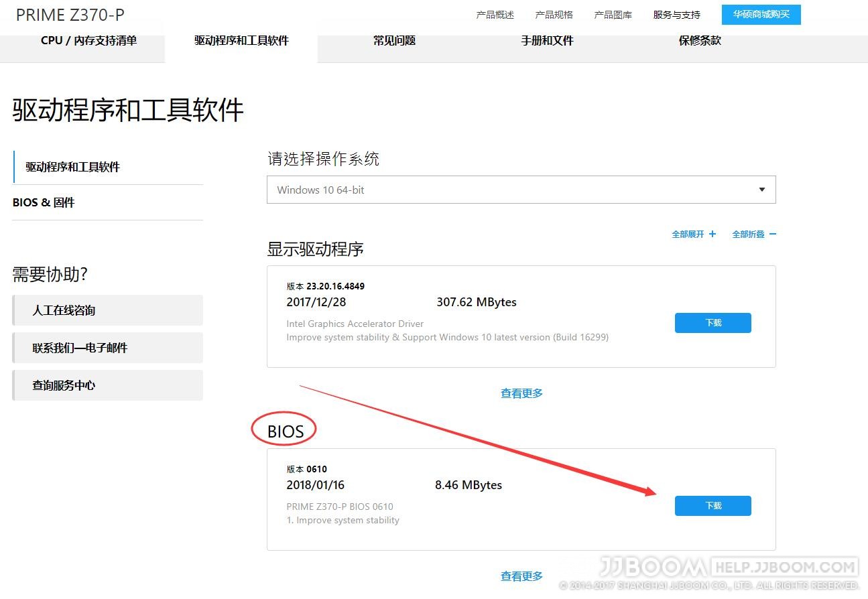The width and height of the screenshot is (868, 599).
Task: Select 查询服务中心 under 需要协助
Action: 107,385
